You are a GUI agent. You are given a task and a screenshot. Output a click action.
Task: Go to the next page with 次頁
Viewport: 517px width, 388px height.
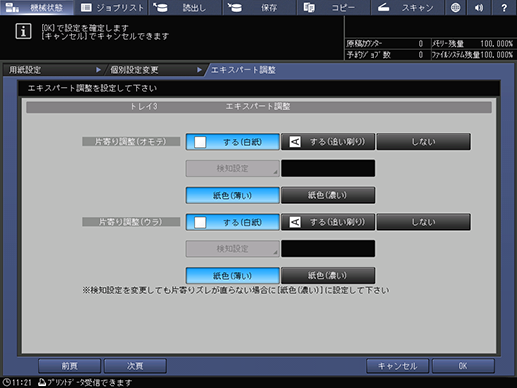tap(135, 366)
